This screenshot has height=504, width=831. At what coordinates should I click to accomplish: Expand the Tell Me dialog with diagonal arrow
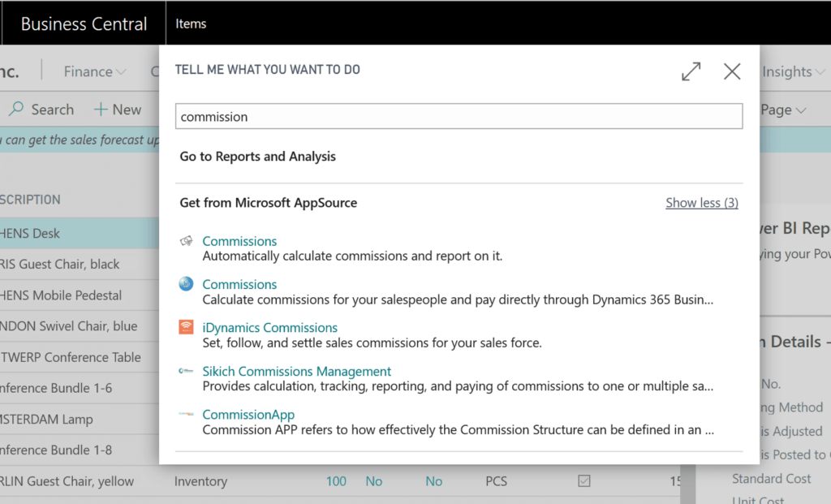pos(691,71)
